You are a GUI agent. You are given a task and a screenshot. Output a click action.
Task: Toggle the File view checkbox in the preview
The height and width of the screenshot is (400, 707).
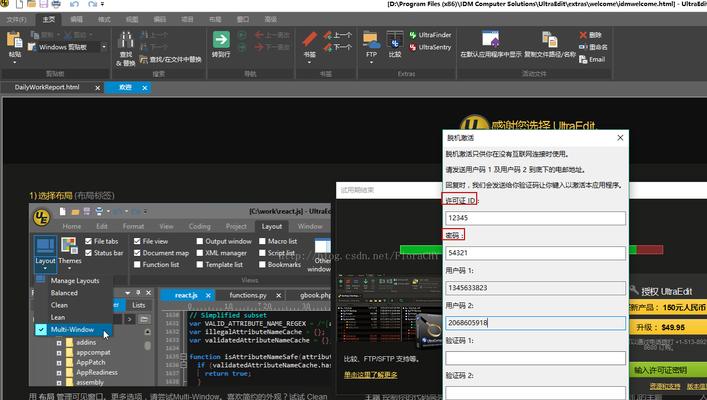pyautogui.click(x=137, y=241)
